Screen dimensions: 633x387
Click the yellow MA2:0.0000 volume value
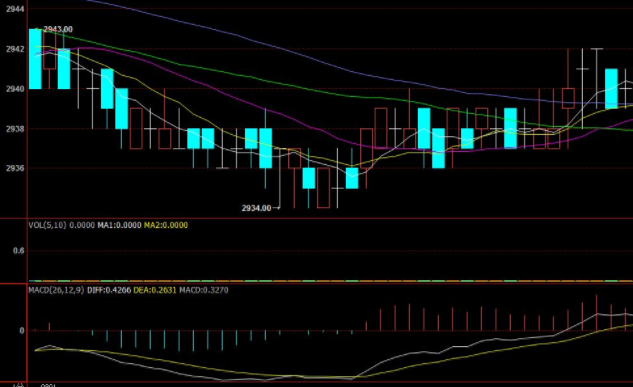(x=166, y=225)
